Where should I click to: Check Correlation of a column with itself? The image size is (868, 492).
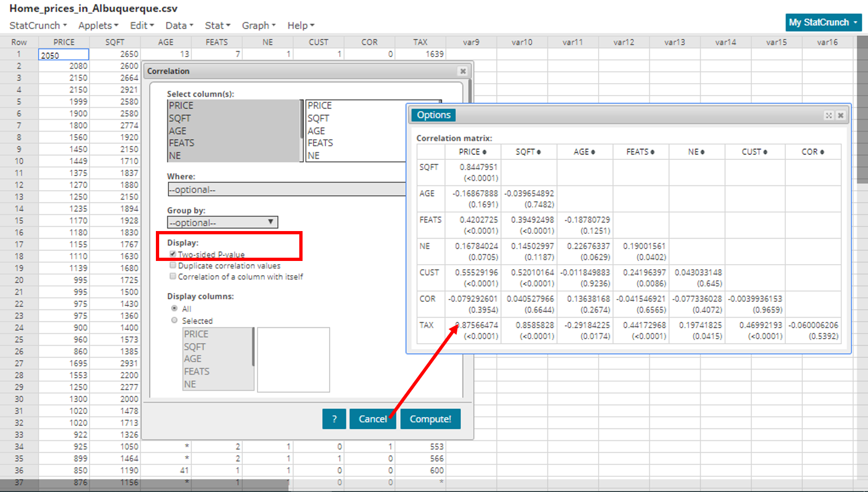[173, 276]
